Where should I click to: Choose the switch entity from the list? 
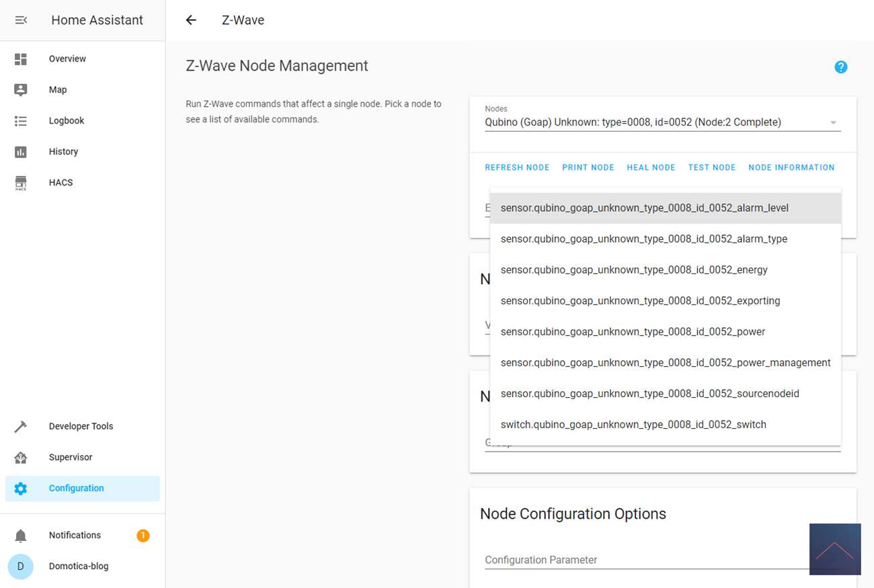coord(633,425)
